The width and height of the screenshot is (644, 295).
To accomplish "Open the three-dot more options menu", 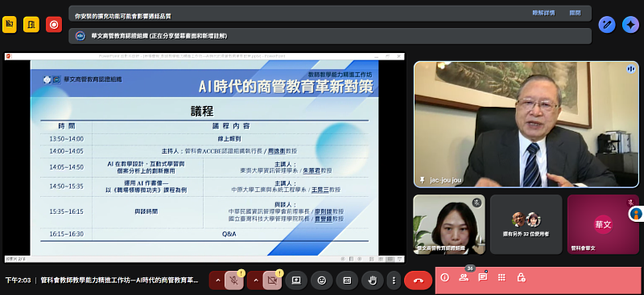I will (x=394, y=281).
